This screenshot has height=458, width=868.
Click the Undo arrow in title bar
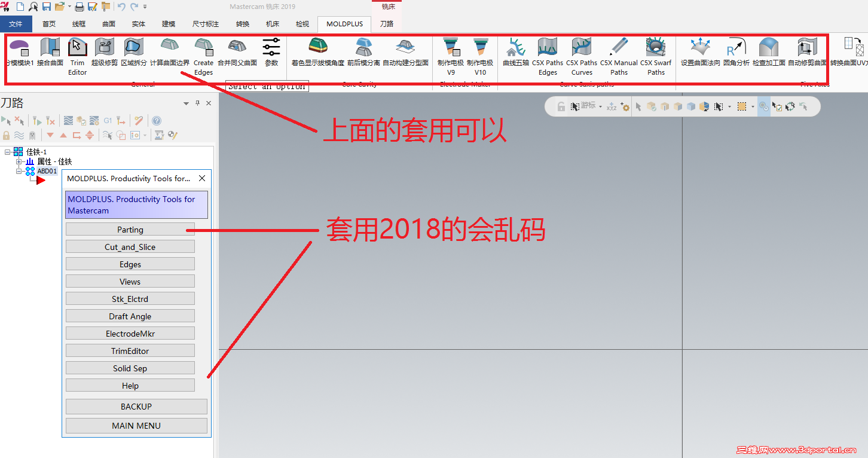click(121, 7)
